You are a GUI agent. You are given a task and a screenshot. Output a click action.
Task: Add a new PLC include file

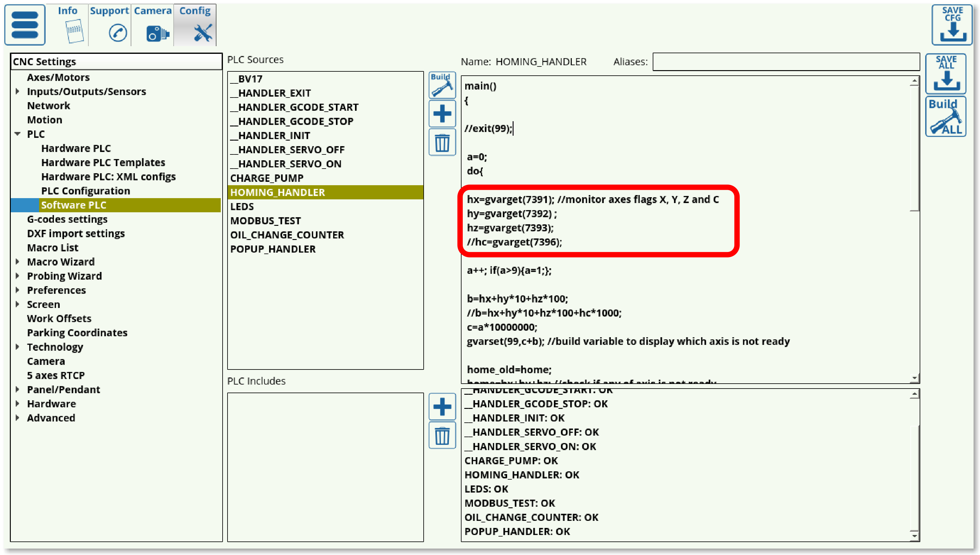(442, 406)
